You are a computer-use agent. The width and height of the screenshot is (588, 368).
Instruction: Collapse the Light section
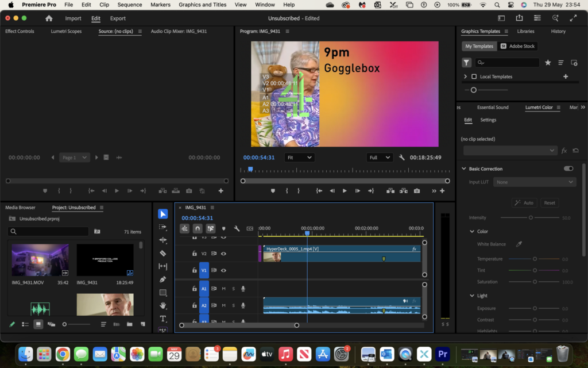[472, 296]
